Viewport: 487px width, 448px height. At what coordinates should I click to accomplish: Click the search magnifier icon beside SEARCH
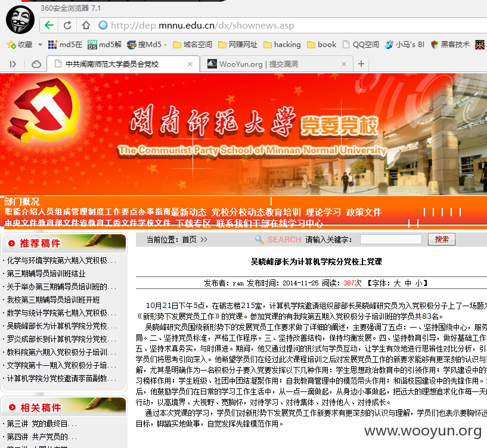point(259,239)
